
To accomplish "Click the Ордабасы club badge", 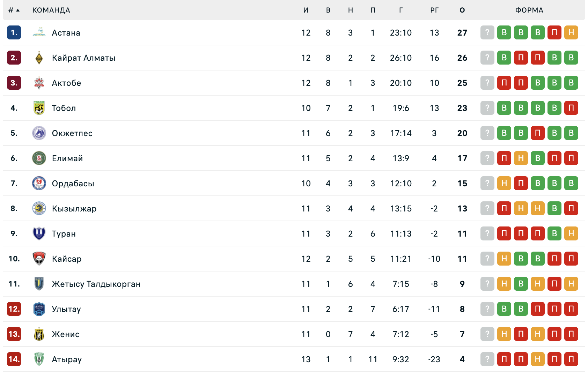I will [x=39, y=183].
